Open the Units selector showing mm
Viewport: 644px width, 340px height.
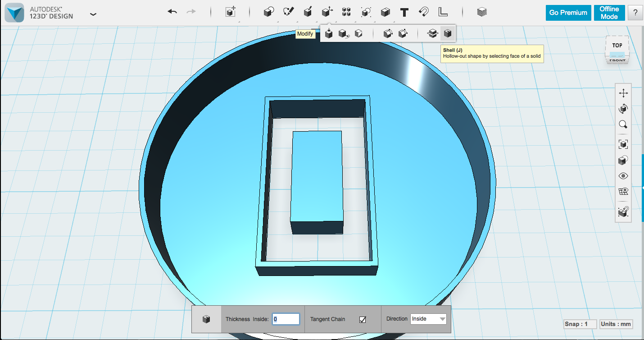[x=616, y=324]
